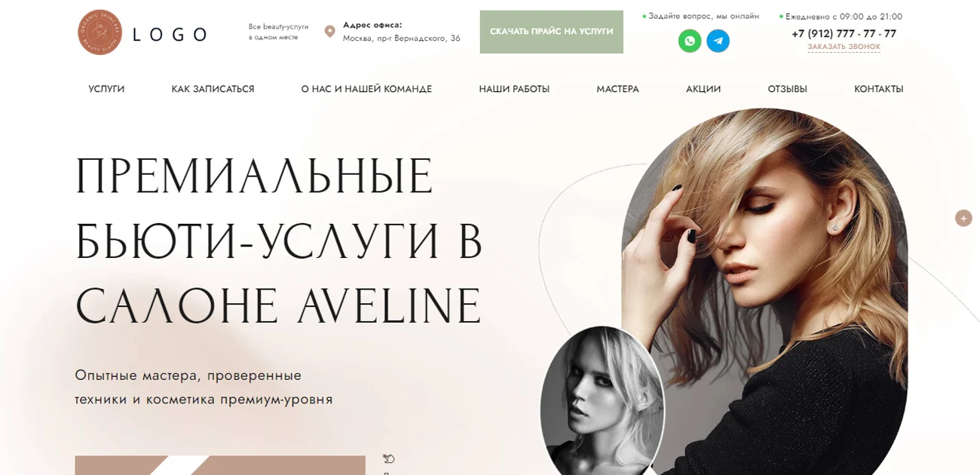Click the WhatsApp chat icon
The height and width of the screenshot is (475, 980).
click(x=690, y=41)
